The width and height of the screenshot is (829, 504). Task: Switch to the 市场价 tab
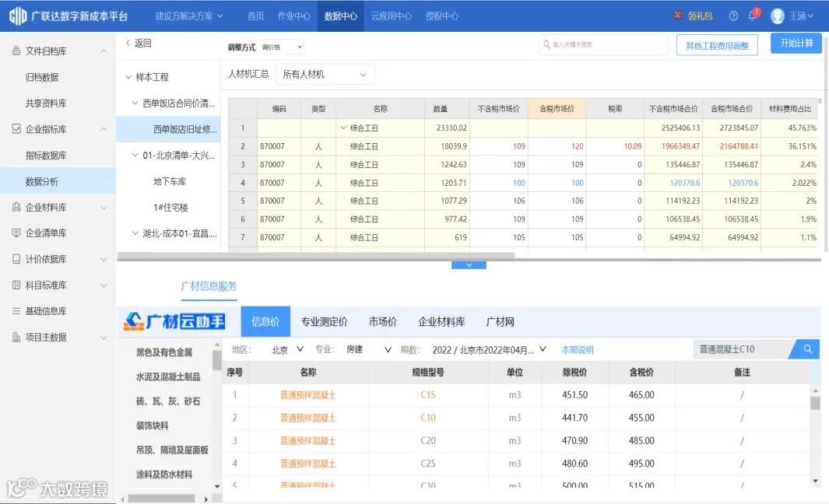[x=383, y=321]
